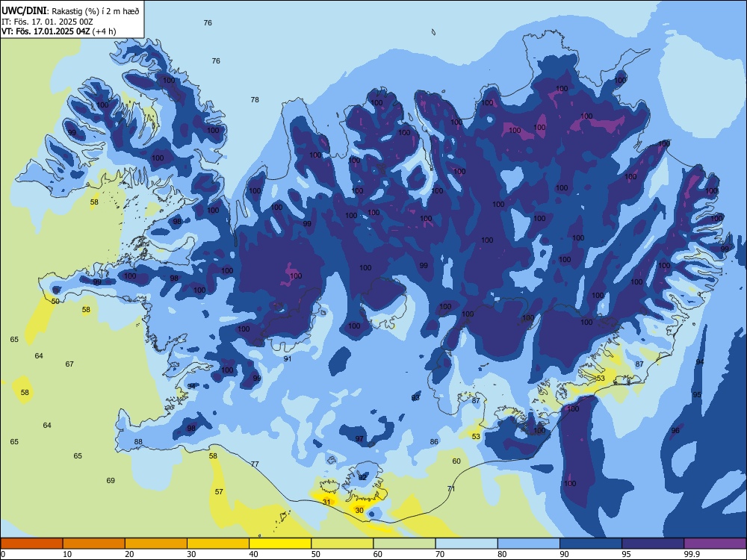The height and width of the screenshot is (560, 747).
Task: Click the offshore value 69 in the southwest sea
Action: [111, 480]
